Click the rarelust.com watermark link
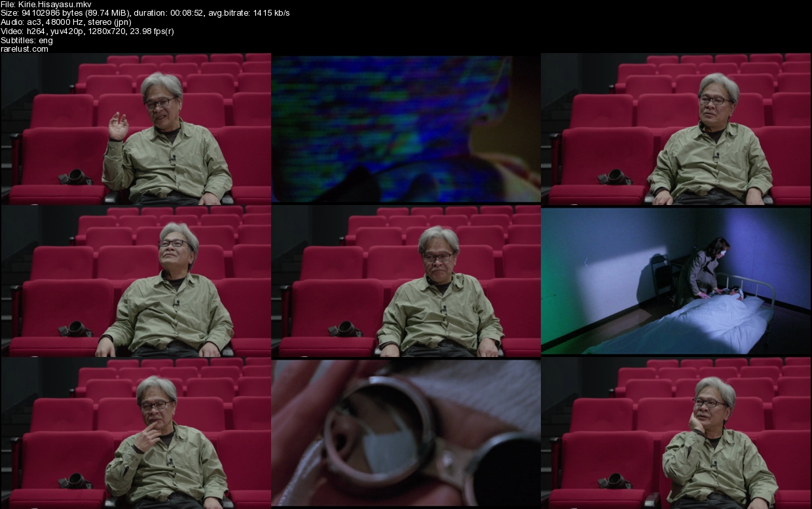The image size is (812, 509). pyautogui.click(x=24, y=49)
